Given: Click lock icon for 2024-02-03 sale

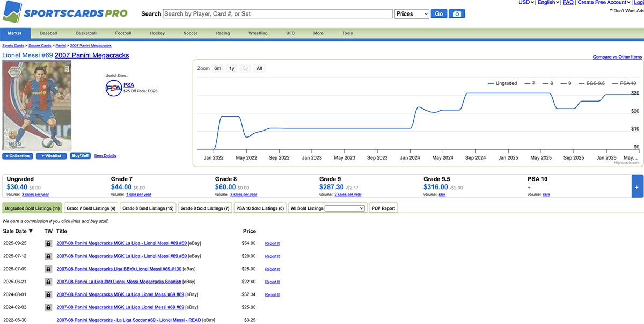Looking at the screenshot, I should pyautogui.click(x=48, y=307).
